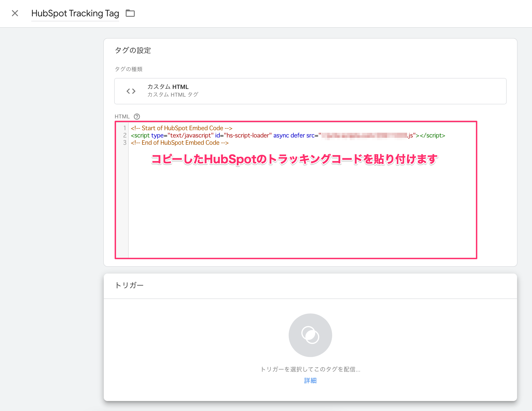Click line number 3 in the editor gutter
The width and height of the screenshot is (532, 411).
[125, 143]
